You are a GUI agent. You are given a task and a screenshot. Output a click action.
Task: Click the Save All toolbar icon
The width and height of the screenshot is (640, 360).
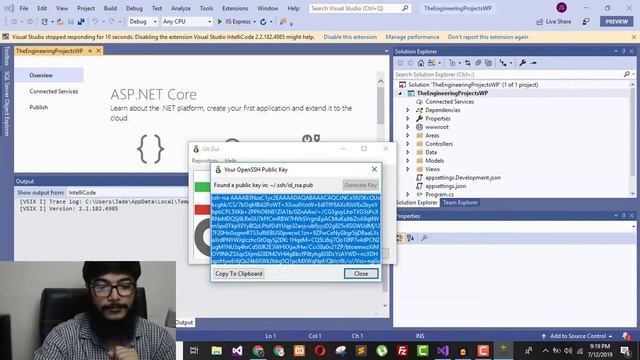(81, 22)
